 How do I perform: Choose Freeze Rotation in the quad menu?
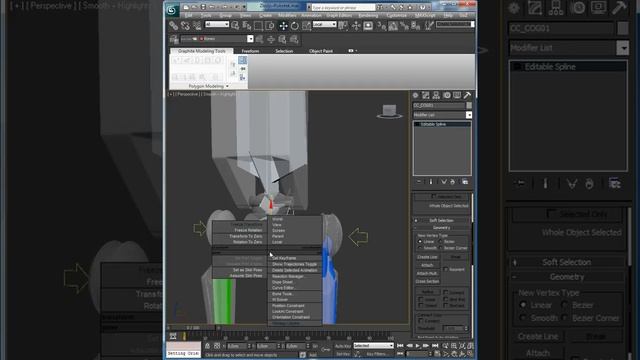(x=248, y=230)
